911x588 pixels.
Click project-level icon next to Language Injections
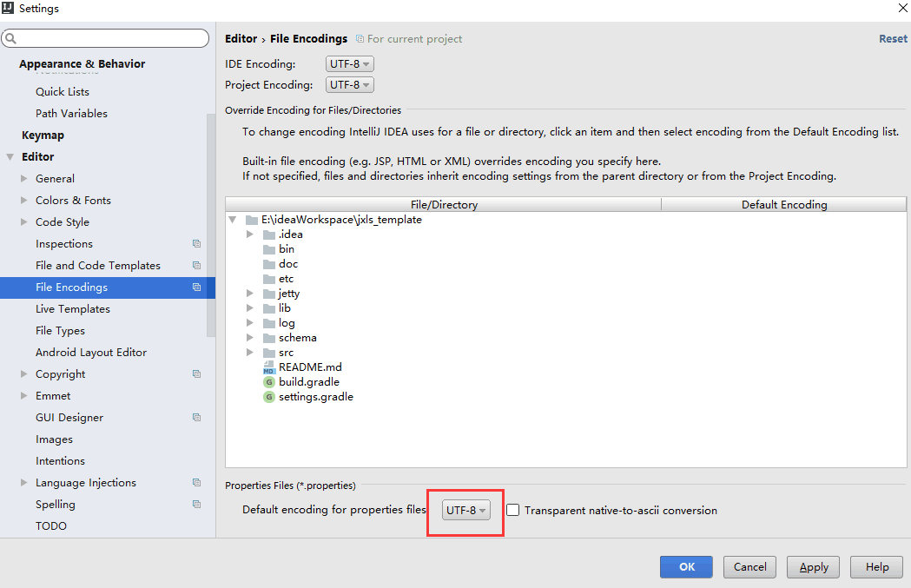pos(196,482)
